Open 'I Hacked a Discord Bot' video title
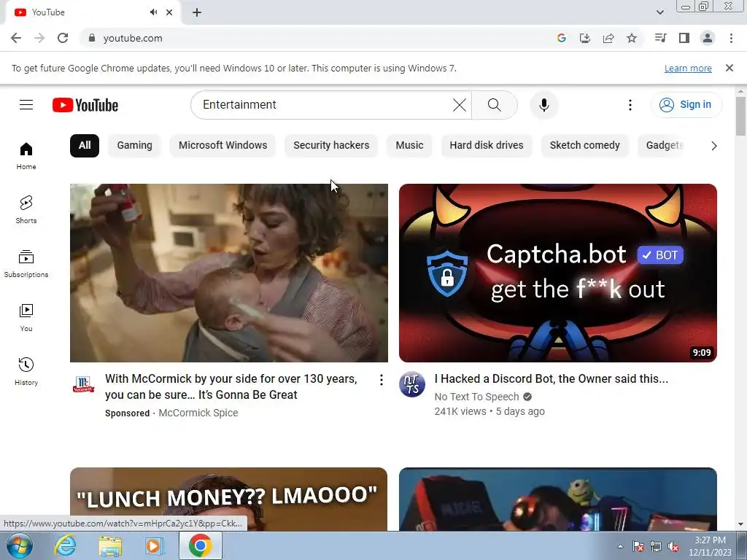 tap(551, 379)
